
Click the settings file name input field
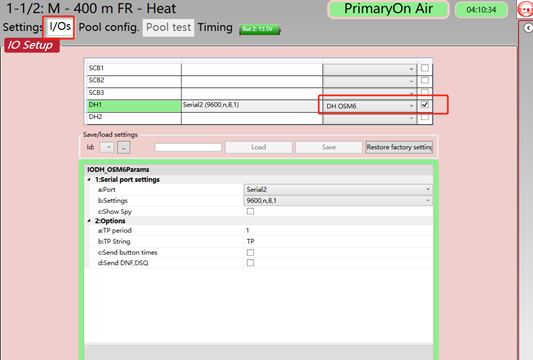pos(188,147)
